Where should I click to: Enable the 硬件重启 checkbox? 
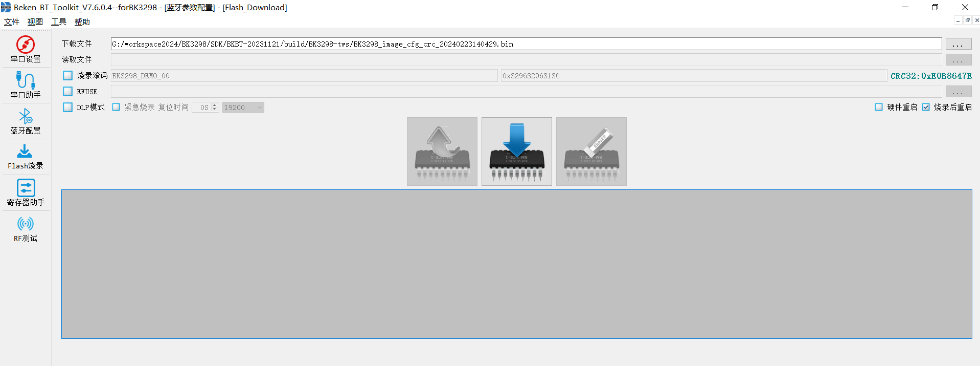coord(879,107)
